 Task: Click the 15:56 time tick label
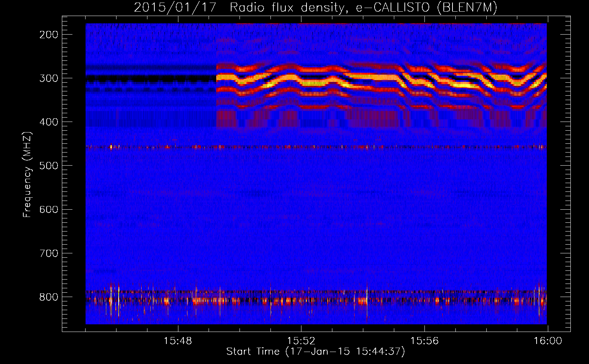(424, 341)
